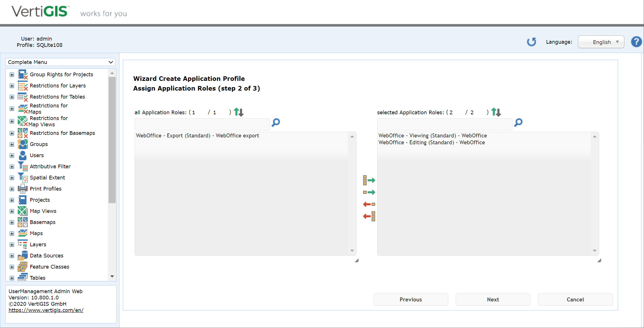The image size is (644, 328).
Task: Select the Group Rights for Projects icon
Action: point(22,74)
